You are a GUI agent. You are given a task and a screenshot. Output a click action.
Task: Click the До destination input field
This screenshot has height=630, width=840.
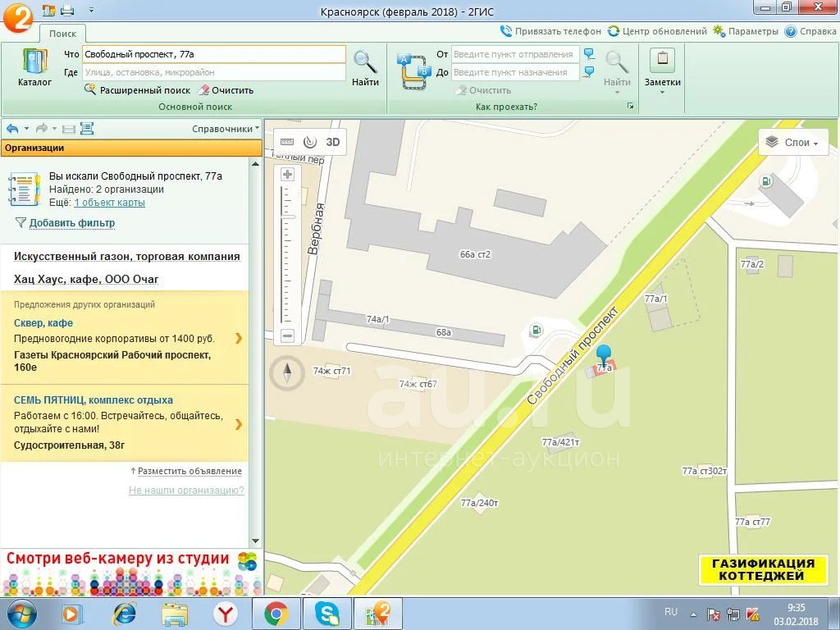(x=515, y=72)
